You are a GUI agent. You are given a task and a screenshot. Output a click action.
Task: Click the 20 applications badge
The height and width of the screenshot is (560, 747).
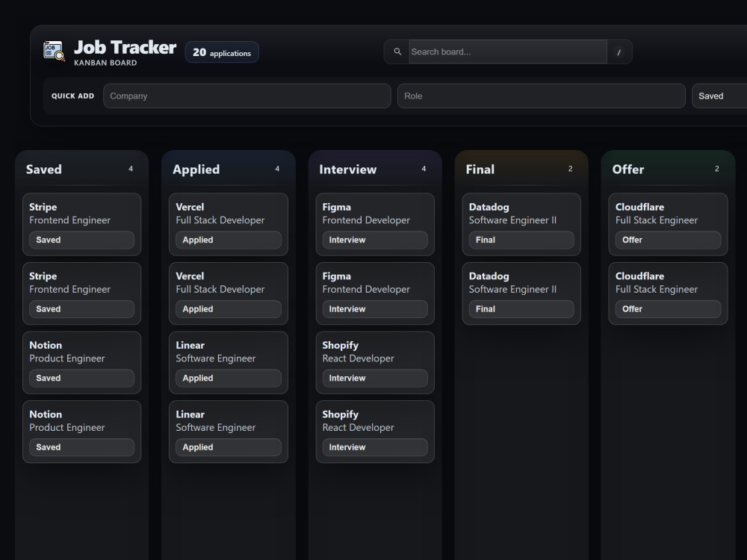pyautogui.click(x=222, y=52)
